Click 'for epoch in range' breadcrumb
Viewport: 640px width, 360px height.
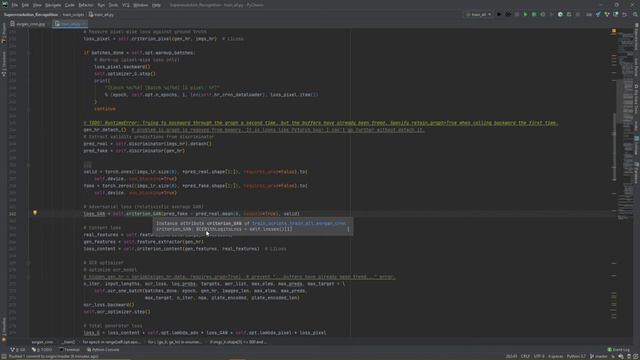point(111,342)
